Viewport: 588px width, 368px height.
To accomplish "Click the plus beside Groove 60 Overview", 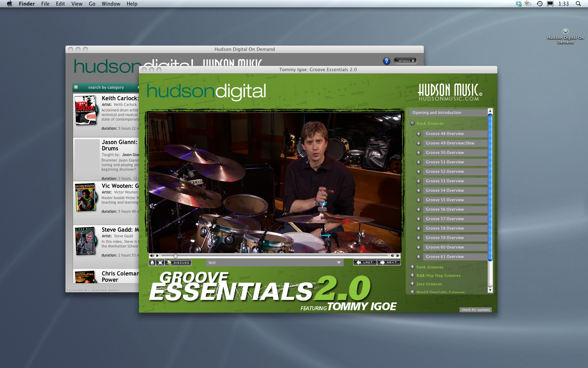I will coord(418,247).
